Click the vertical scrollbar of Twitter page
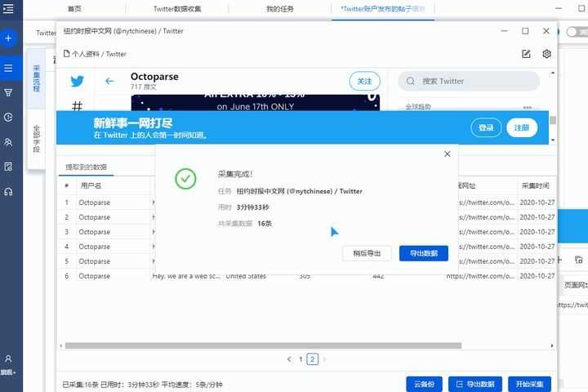 553,120
